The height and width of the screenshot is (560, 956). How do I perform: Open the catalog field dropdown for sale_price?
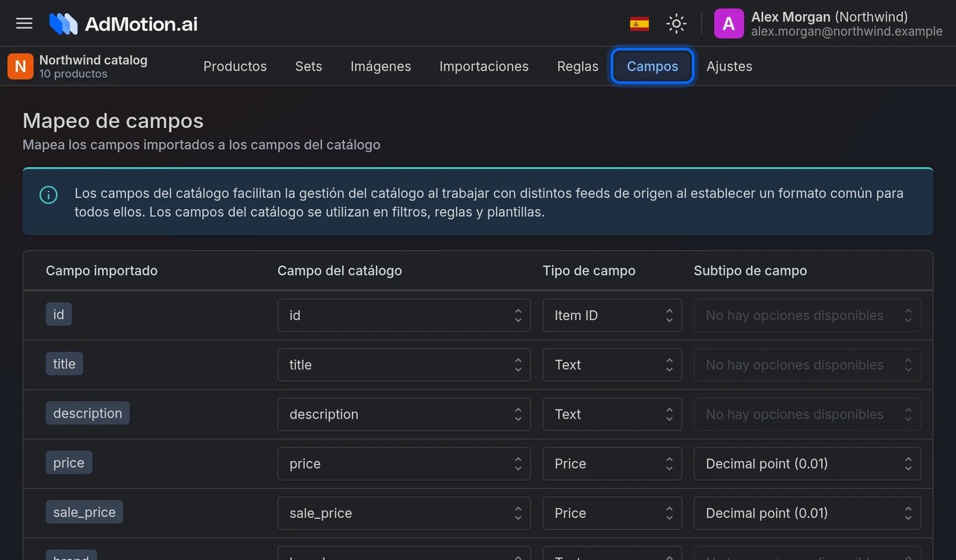404,513
